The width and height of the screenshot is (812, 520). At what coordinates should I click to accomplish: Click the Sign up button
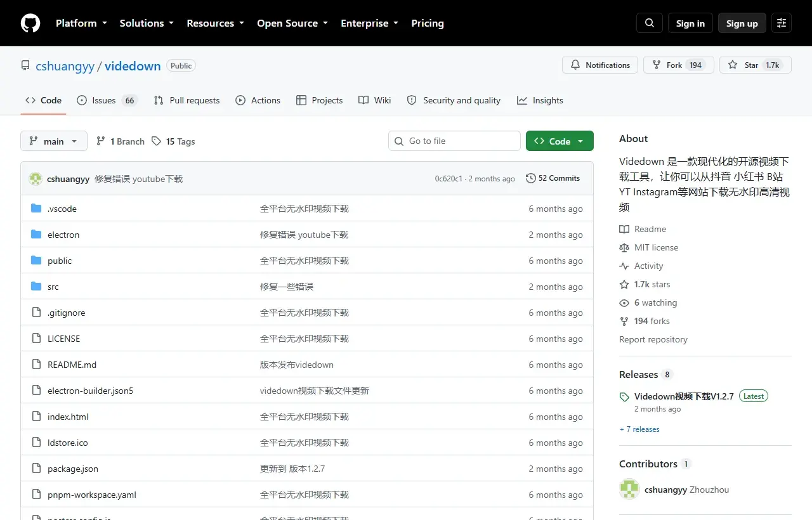click(x=742, y=23)
